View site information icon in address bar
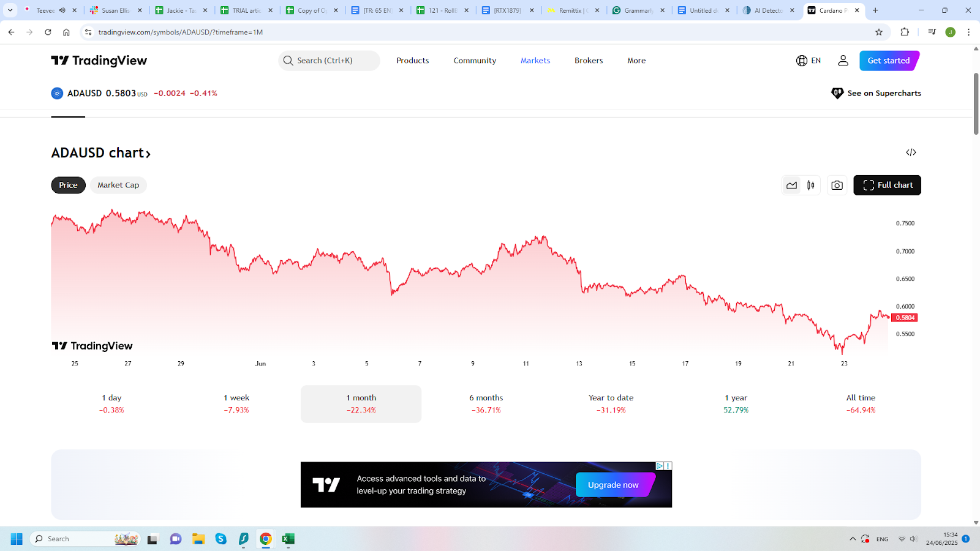980x551 pixels. click(88, 32)
